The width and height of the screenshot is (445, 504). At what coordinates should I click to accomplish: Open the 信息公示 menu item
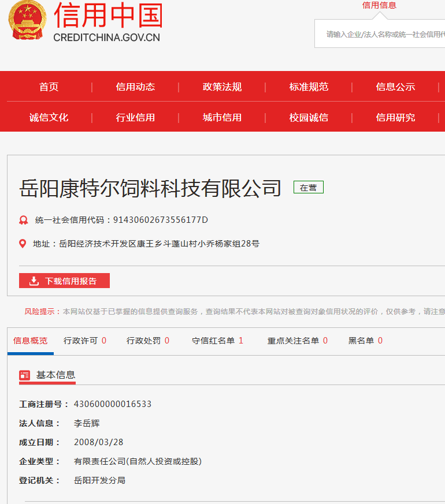tap(395, 87)
